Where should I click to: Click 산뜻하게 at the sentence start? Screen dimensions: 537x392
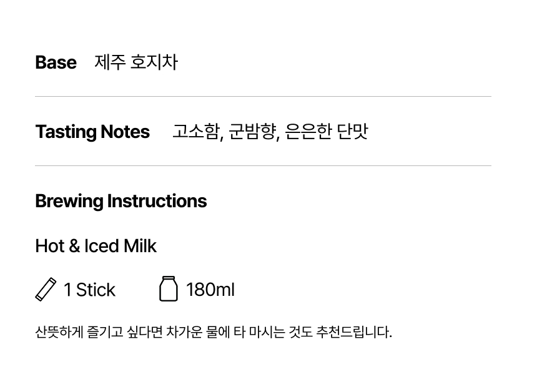point(59,331)
